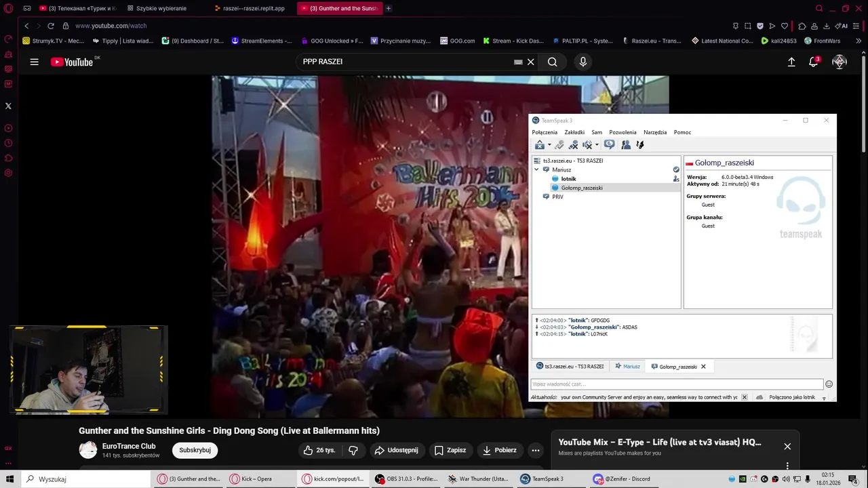
Task: Open the emoji picker in TeamSpeak chat
Action: coord(829,384)
